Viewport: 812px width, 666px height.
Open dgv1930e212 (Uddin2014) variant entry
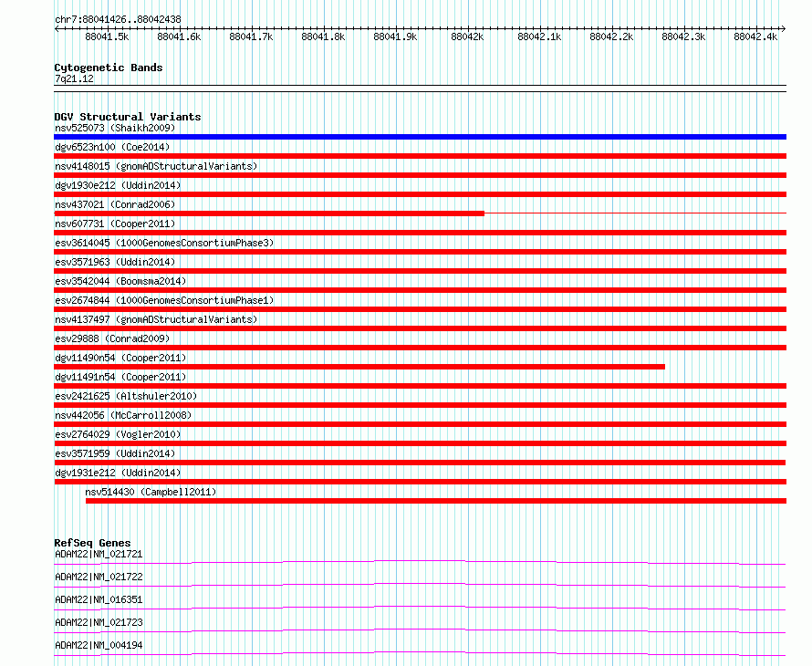(x=118, y=185)
